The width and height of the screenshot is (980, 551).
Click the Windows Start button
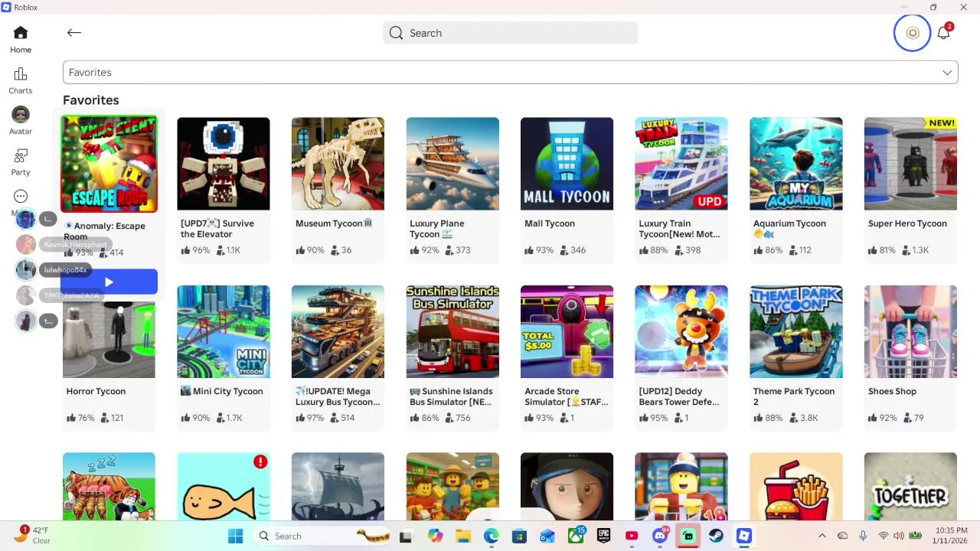point(235,536)
